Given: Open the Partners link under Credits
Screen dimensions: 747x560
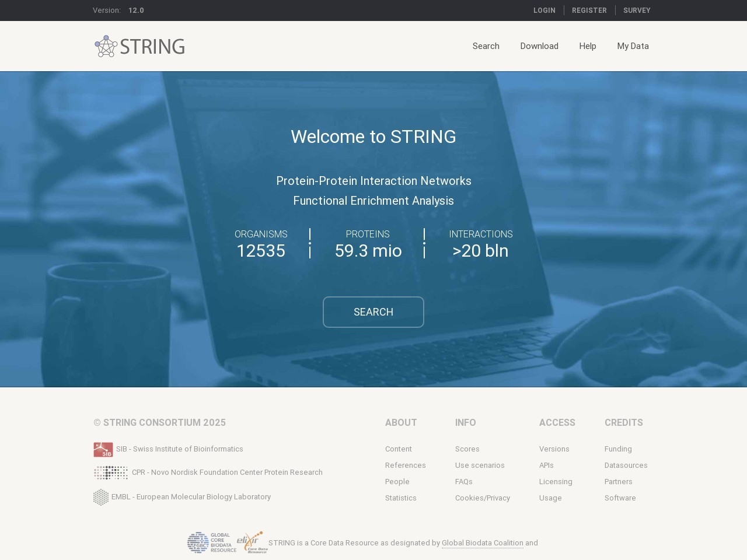Looking at the screenshot, I should click(x=619, y=482).
